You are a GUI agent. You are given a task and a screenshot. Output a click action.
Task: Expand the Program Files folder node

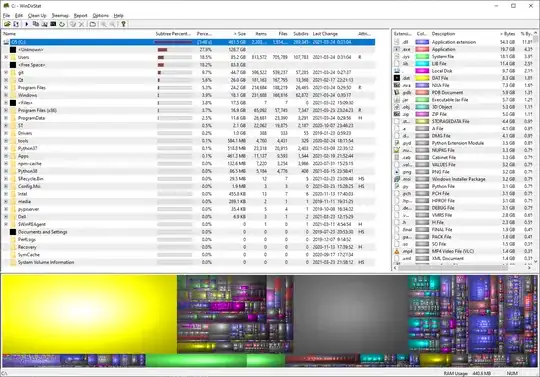(6, 88)
